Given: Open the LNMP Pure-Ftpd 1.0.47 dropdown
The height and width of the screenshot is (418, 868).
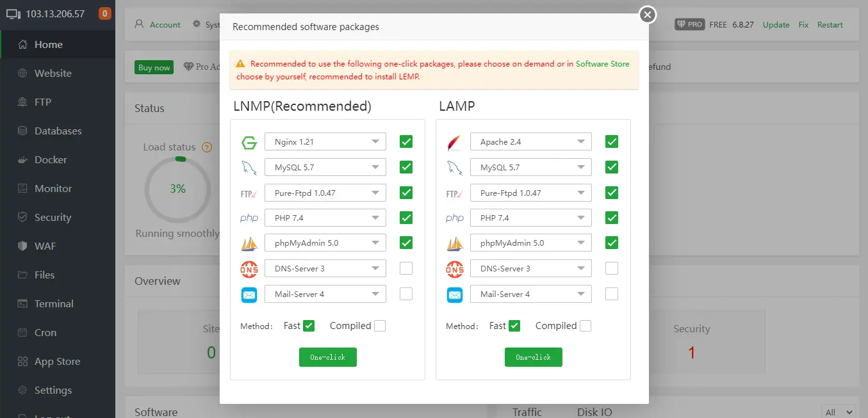Looking at the screenshot, I should click(325, 193).
